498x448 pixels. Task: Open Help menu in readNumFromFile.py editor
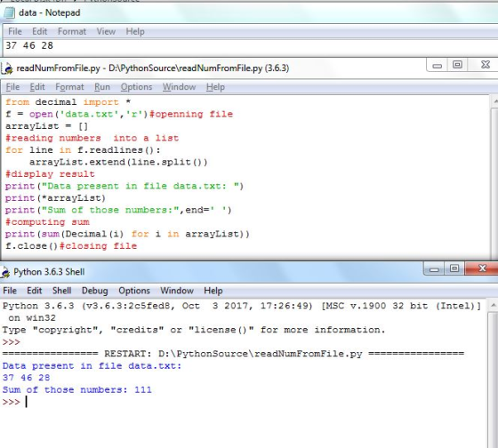[x=215, y=87]
